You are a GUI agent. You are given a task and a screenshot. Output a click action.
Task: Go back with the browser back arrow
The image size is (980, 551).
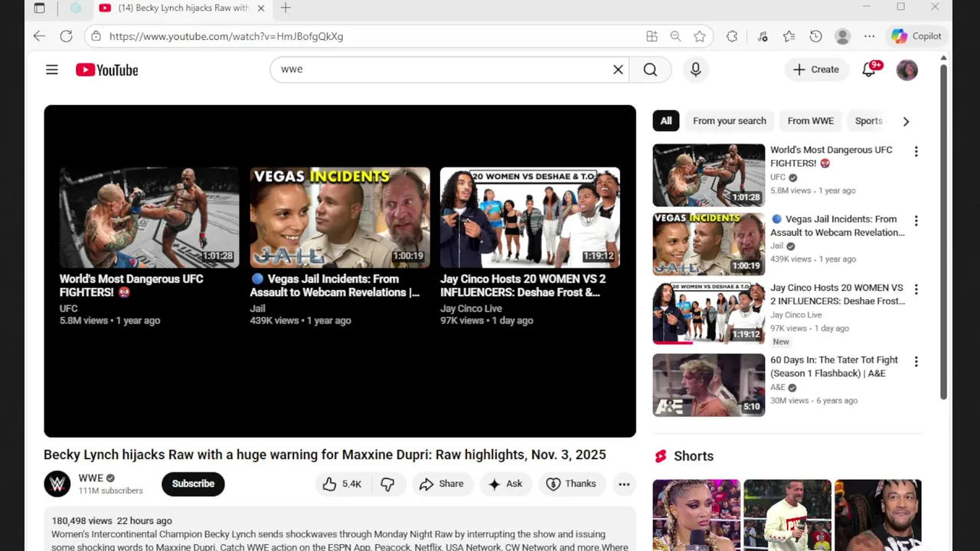(x=39, y=36)
